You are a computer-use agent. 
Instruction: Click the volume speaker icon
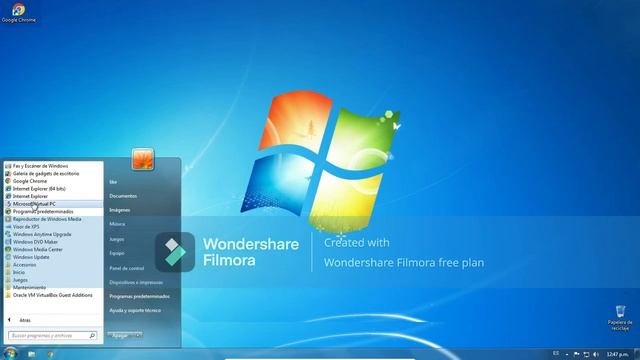596,354
